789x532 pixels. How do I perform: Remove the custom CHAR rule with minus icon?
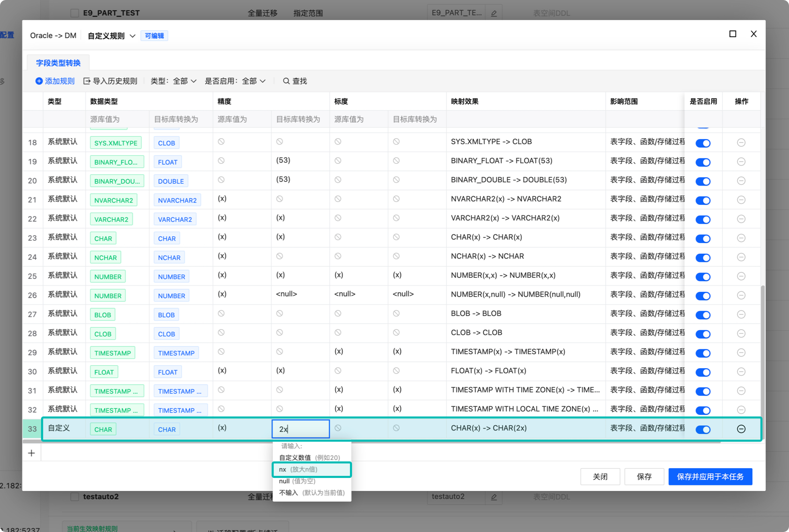tap(741, 429)
